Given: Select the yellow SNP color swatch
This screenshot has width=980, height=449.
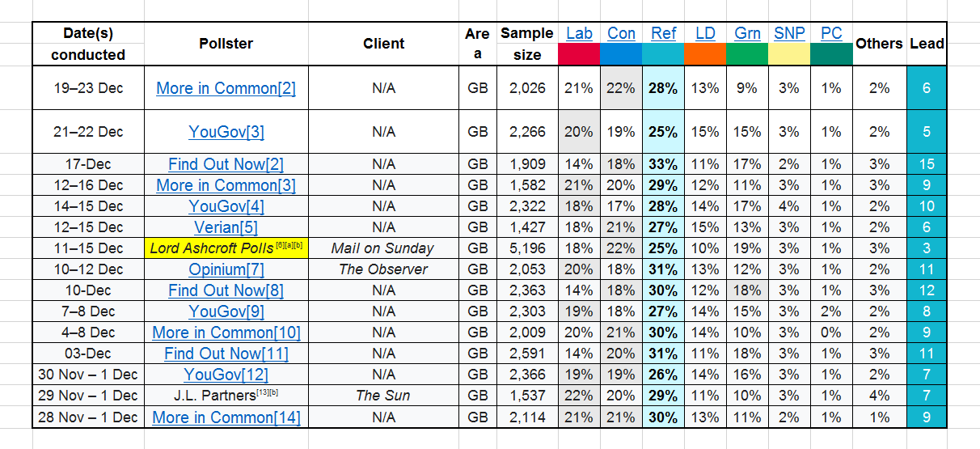Looking at the screenshot, I should coord(789,54).
